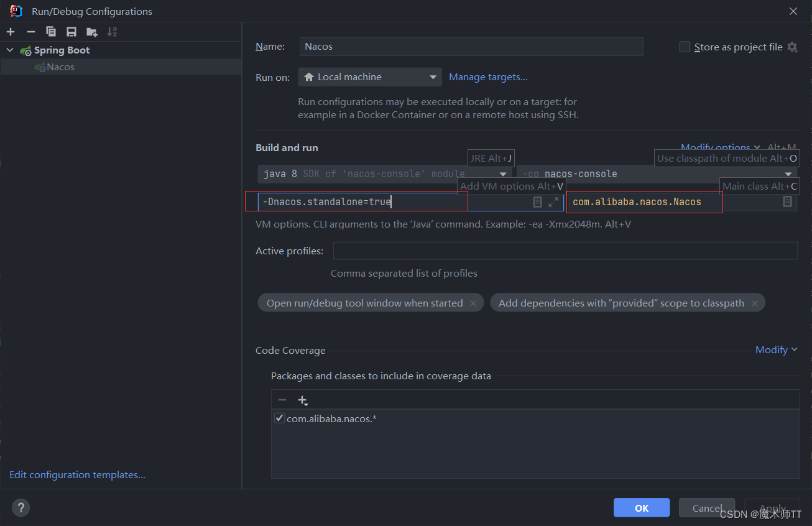Remove 'Open run/debug tool window when started' chip
The width and height of the screenshot is (812, 526).
pyautogui.click(x=473, y=303)
